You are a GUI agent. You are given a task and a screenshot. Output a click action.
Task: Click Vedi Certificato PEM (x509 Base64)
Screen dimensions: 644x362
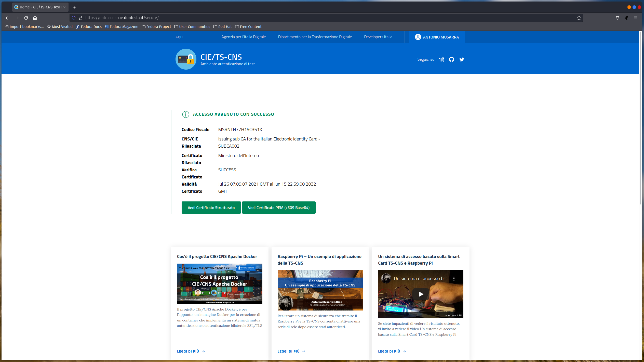click(278, 208)
